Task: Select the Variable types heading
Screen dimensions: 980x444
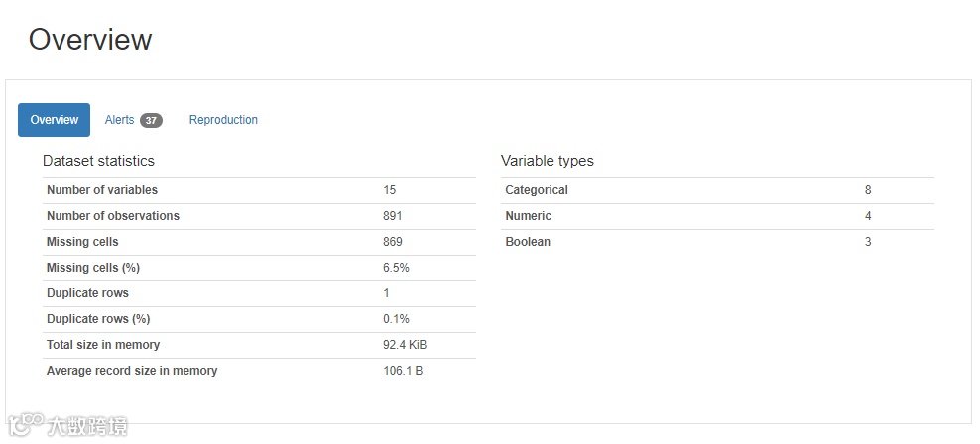Action: (547, 161)
